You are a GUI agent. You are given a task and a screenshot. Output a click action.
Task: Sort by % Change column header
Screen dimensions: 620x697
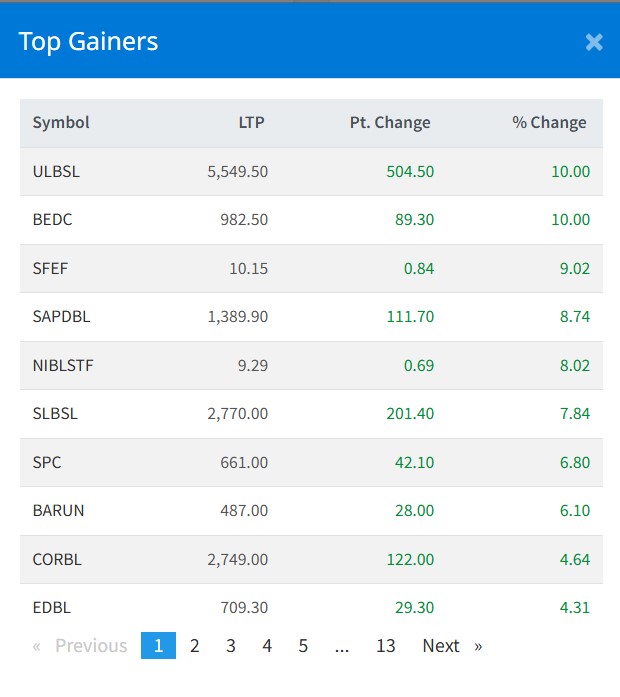[549, 123]
